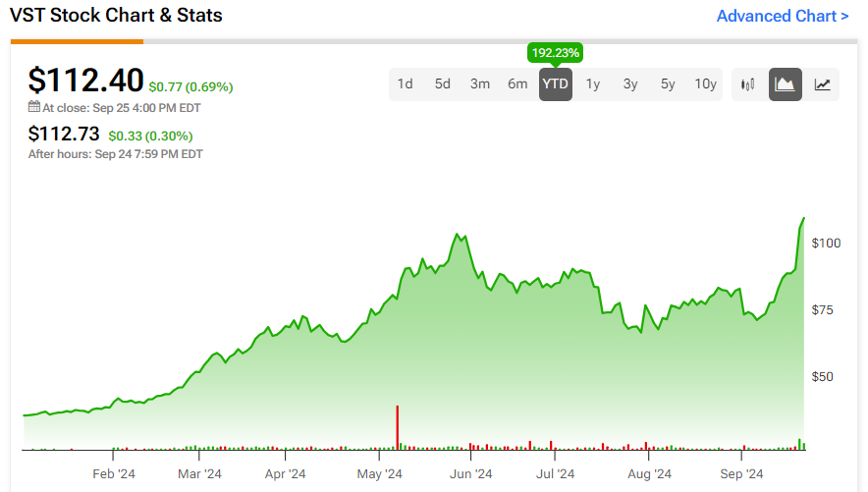Click the Mar '24 axis label
Image resolution: width=868 pixels, height=492 pixels.
[x=199, y=474]
